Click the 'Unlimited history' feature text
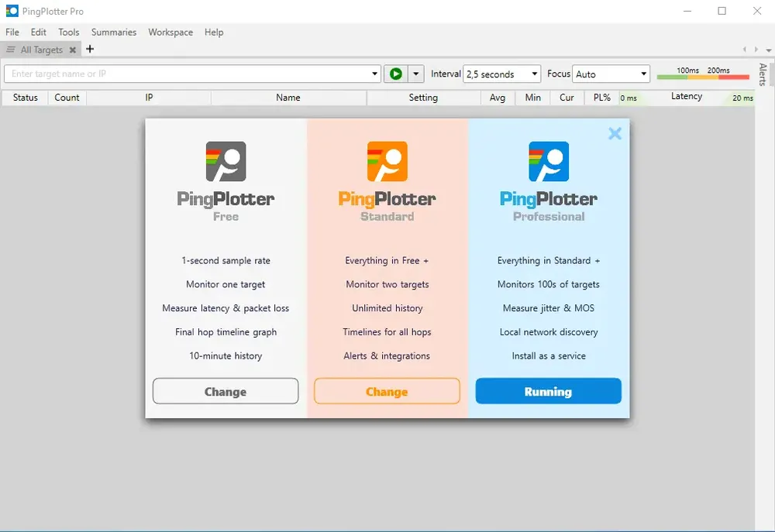This screenshot has width=775, height=532. (x=387, y=308)
